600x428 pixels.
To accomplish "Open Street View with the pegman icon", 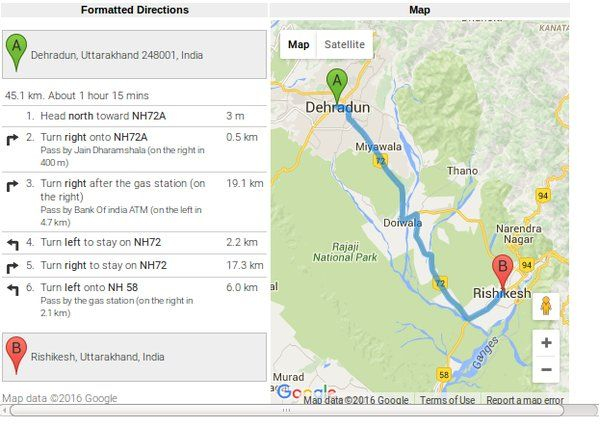I will (546, 306).
